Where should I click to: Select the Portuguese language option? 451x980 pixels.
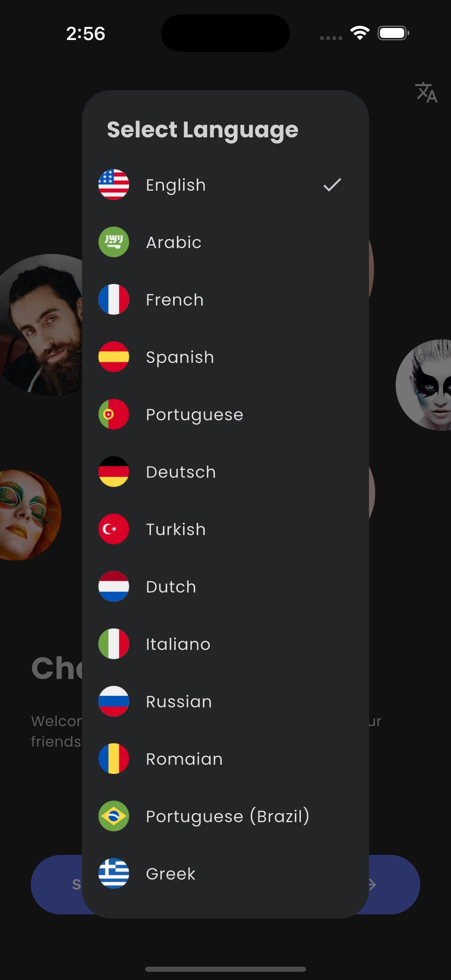point(225,414)
